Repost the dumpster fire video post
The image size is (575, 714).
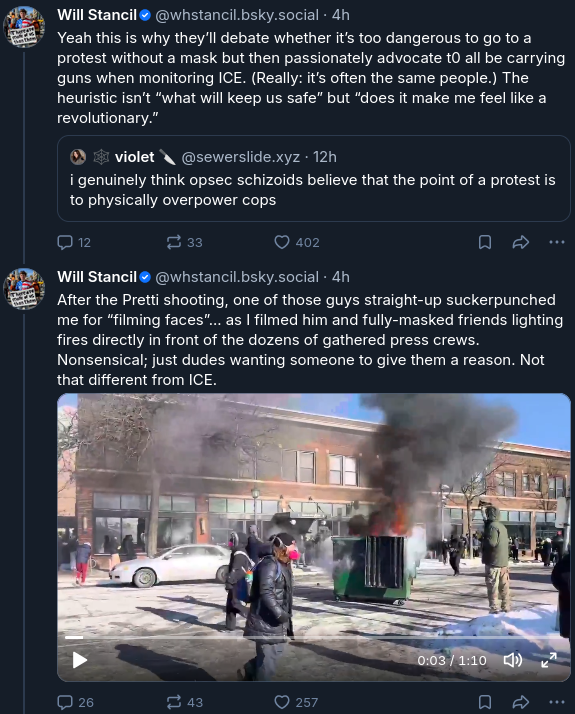184,702
